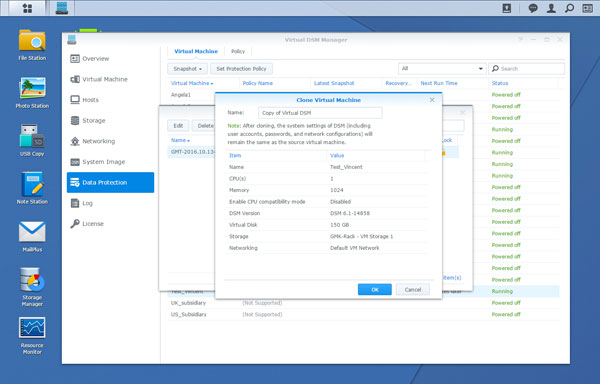Open the Snapshot dropdown button
600x384 pixels.
[188, 69]
